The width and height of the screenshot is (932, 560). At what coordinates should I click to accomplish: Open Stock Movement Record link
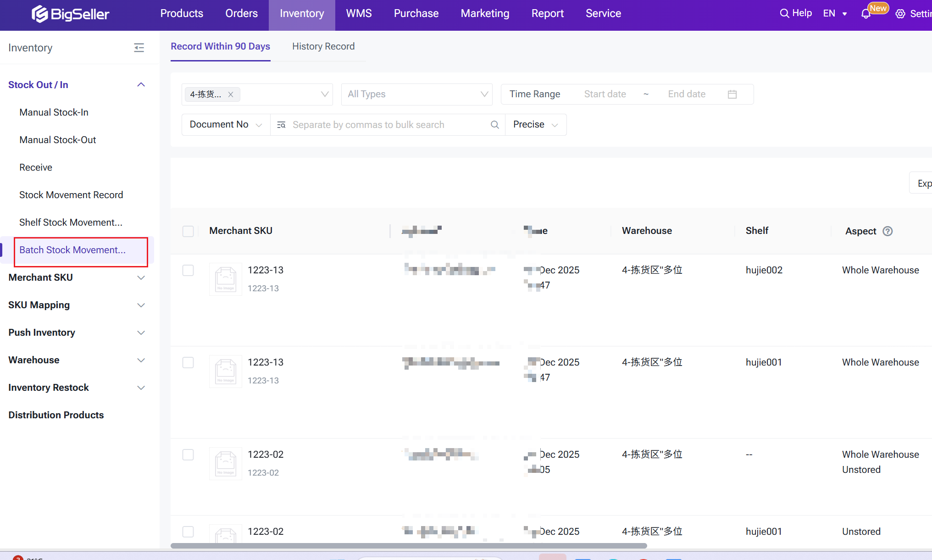click(x=71, y=195)
